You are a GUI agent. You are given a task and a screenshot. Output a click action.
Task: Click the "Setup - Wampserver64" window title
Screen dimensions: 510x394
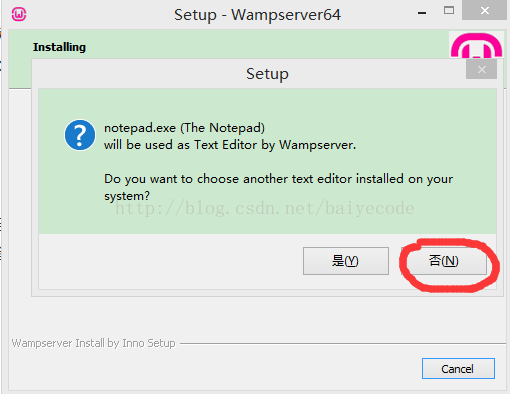257,15
